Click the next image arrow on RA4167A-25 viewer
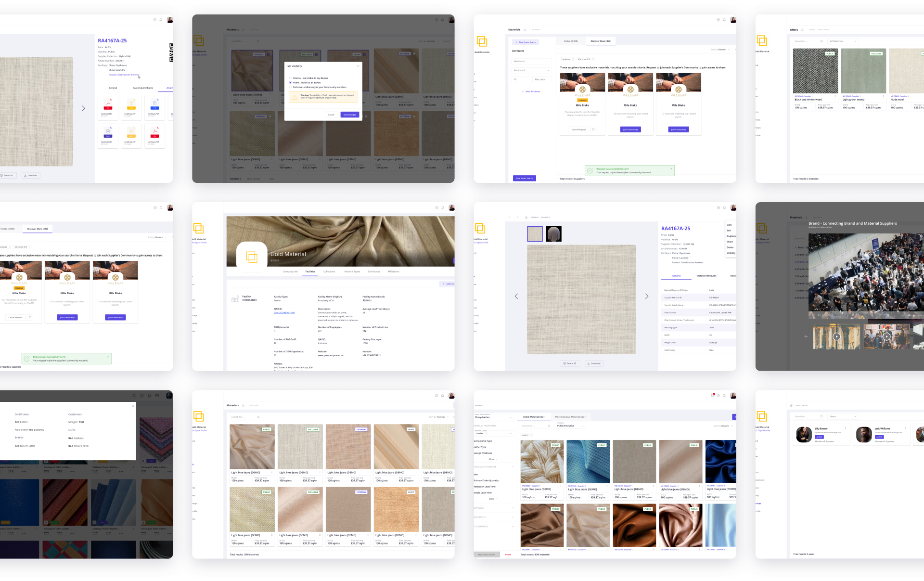This screenshot has height=581, width=924. [647, 296]
